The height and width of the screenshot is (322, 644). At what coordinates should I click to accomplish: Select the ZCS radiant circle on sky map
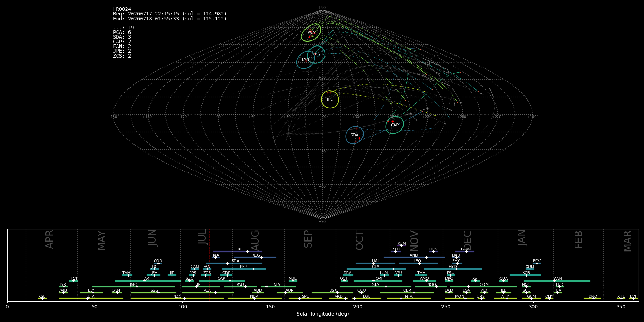[x=316, y=54]
